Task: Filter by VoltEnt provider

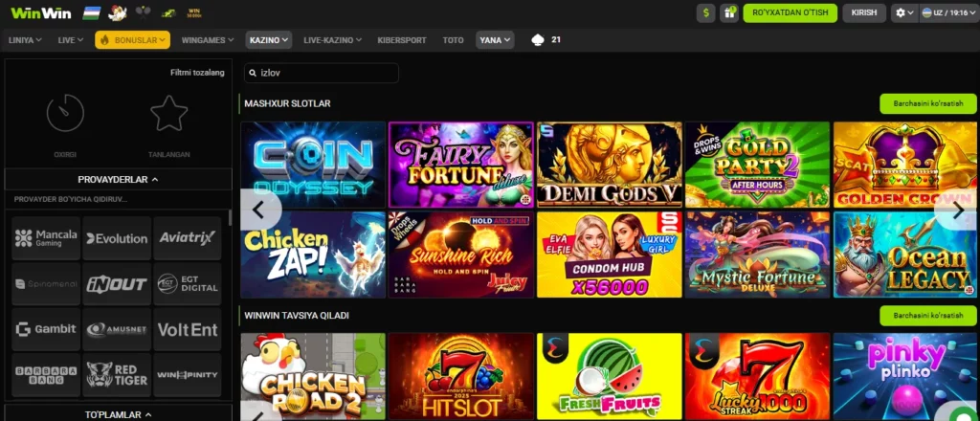Action: [x=188, y=329]
